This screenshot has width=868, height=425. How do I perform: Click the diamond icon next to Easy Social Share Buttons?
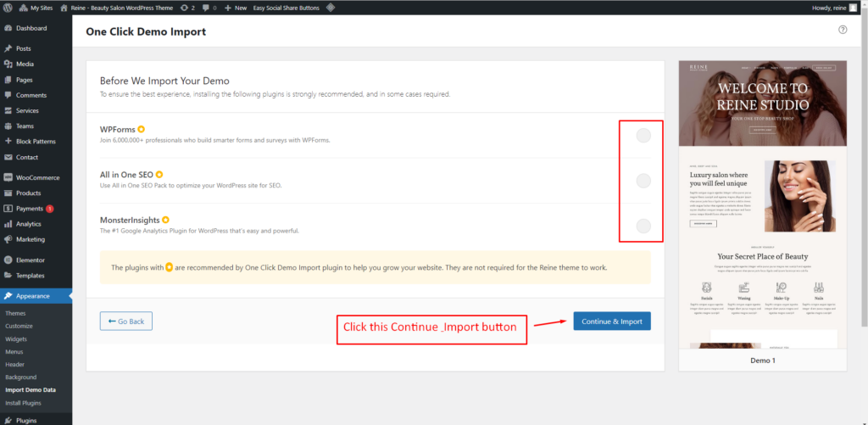click(x=330, y=8)
